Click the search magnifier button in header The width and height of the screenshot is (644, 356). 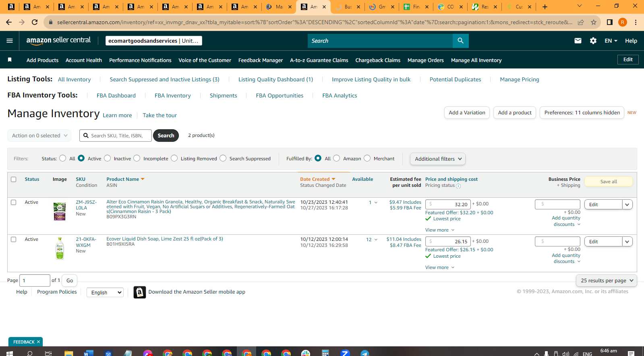tap(460, 41)
